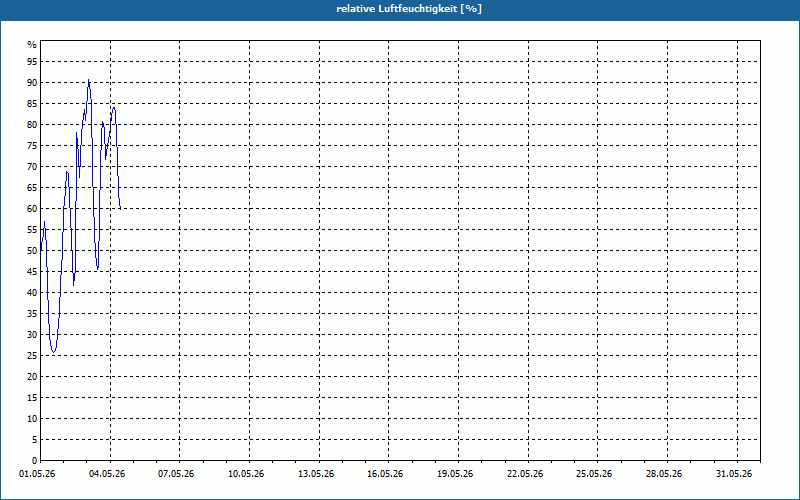Screen dimensions: 800x500
Task: Click the date label 22.05.26
Action: click(x=525, y=474)
